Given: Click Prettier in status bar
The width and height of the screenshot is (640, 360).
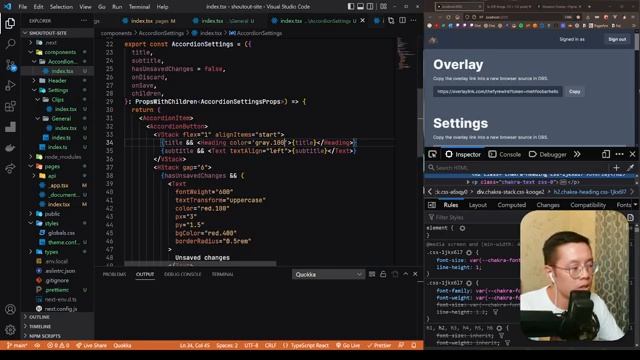Looking at the screenshot, I should pyautogui.click(x=379, y=345).
